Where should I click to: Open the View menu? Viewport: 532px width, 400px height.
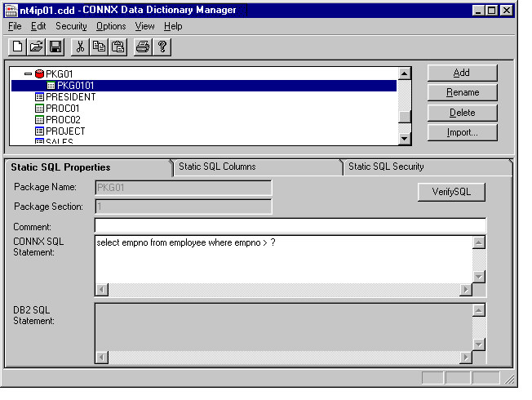point(145,26)
